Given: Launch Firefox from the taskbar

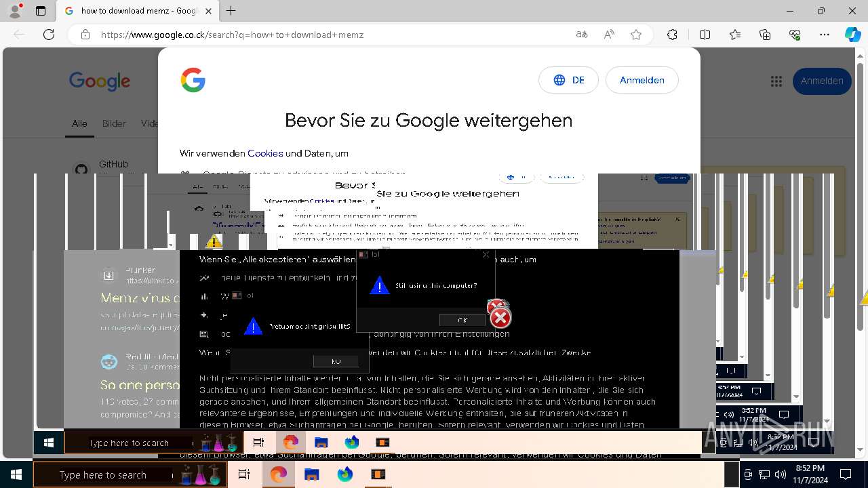Looking at the screenshot, I should (345, 475).
